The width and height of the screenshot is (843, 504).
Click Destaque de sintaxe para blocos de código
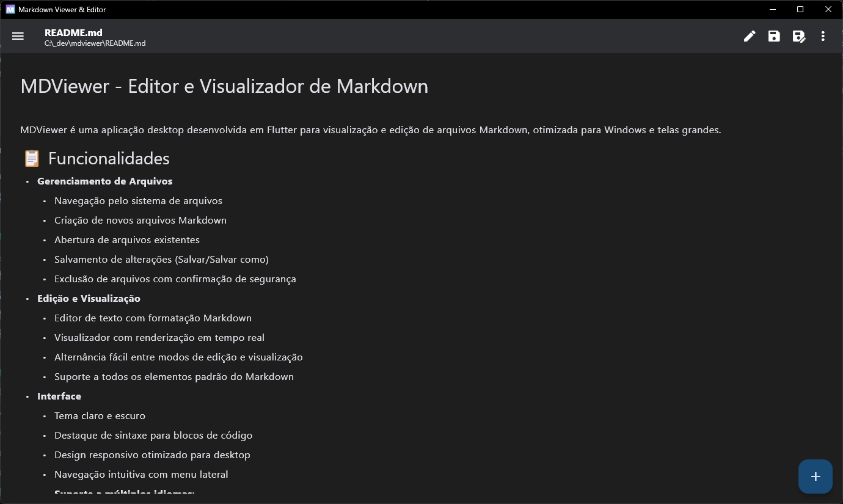click(153, 436)
